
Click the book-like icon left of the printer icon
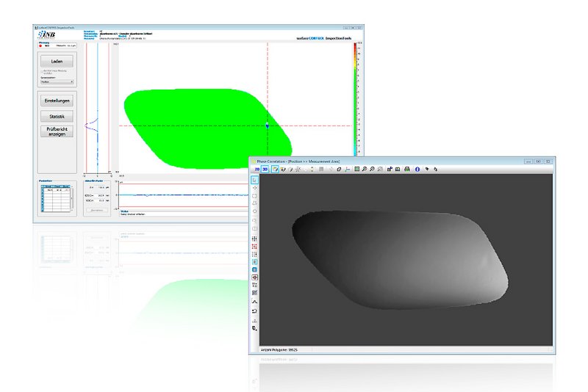click(398, 170)
